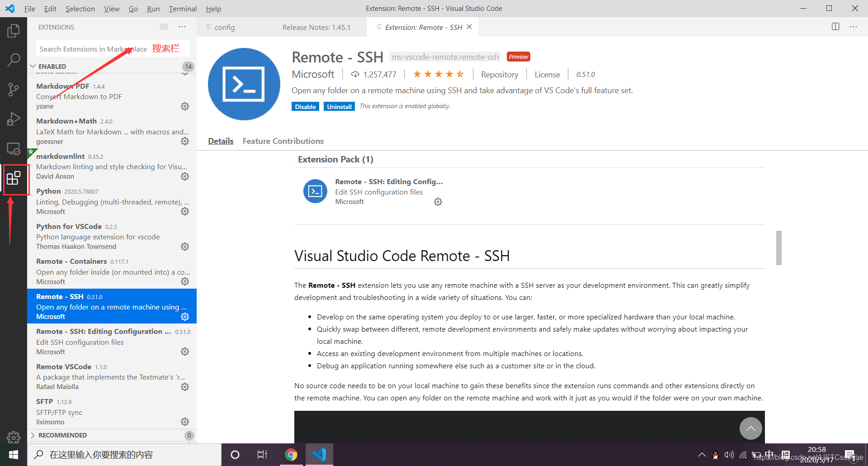
Task: Open the Repository link
Action: point(500,75)
